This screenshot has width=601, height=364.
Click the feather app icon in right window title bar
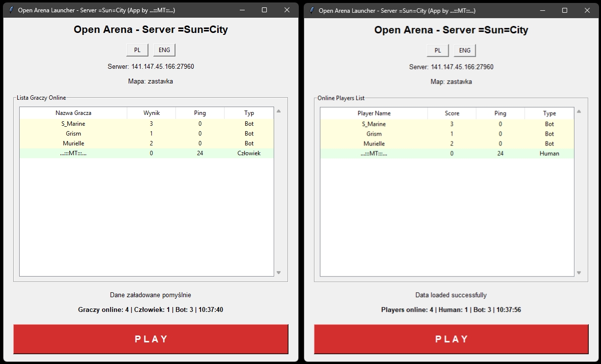[312, 10]
